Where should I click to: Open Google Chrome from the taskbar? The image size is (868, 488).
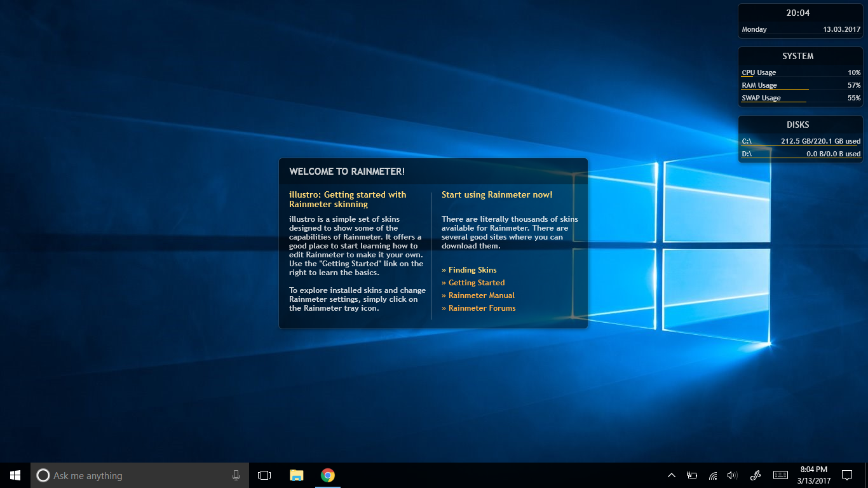tap(328, 475)
